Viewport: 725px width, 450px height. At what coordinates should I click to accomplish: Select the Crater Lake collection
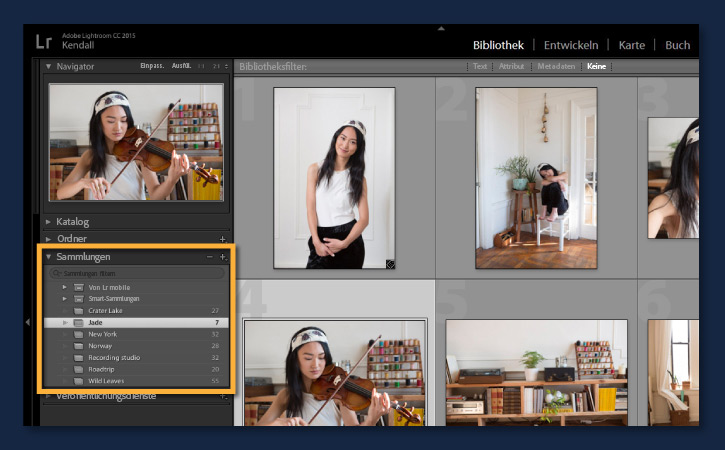pos(136,311)
